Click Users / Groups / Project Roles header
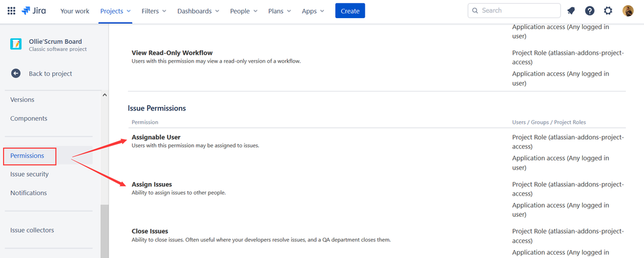Image resolution: width=644 pixels, height=258 pixels. click(x=549, y=123)
